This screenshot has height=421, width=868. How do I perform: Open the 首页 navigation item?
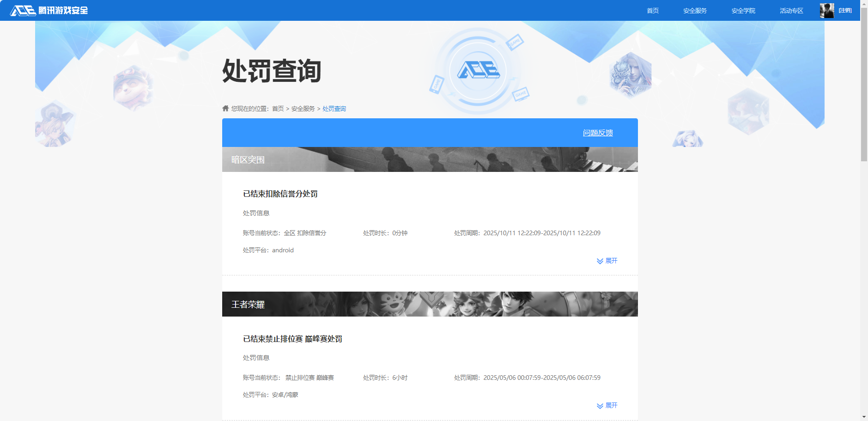click(x=653, y=11)
